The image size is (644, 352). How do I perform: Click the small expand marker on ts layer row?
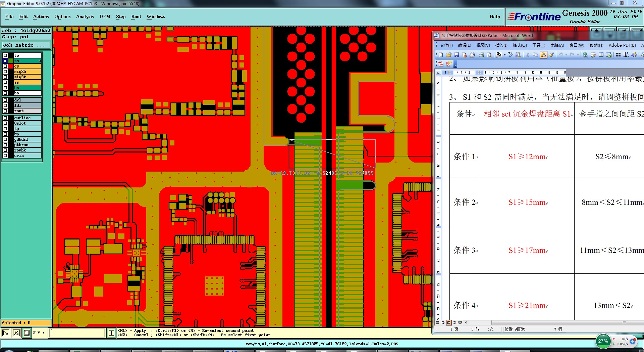click(40, 61)
